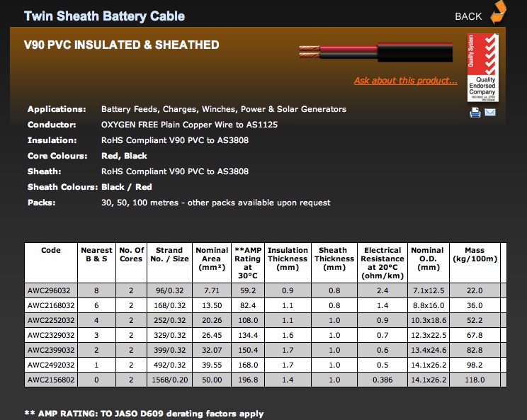The width and height of the screenshot is (527, 420).
Task: Click the 'Code' column header
Action: pos(51,250)
